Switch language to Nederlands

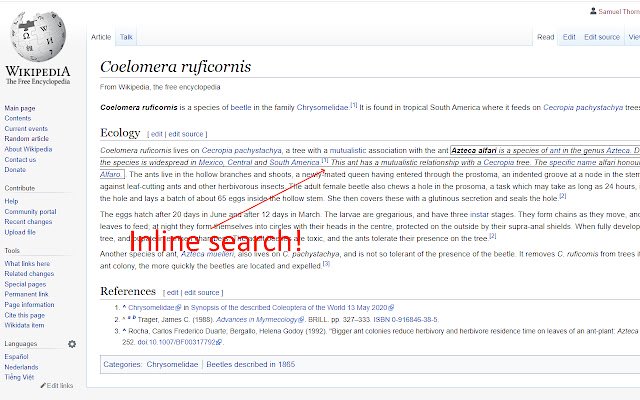point(21,367)
